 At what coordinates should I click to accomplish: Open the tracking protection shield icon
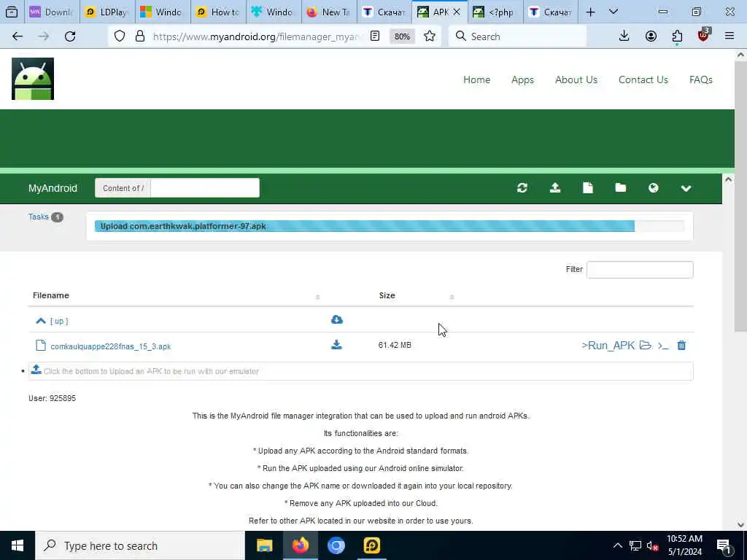coord(120,36)
